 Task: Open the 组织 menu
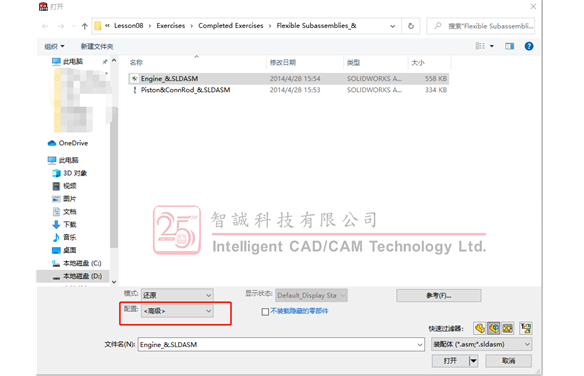pyautogui.click(x=54, y=46)
